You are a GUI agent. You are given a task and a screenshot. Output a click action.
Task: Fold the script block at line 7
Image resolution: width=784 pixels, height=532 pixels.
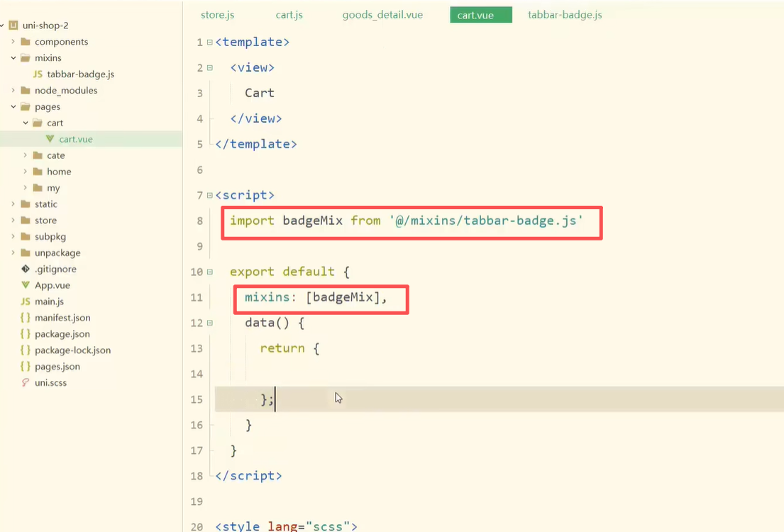pyautogui.click(x=210, y=195)
